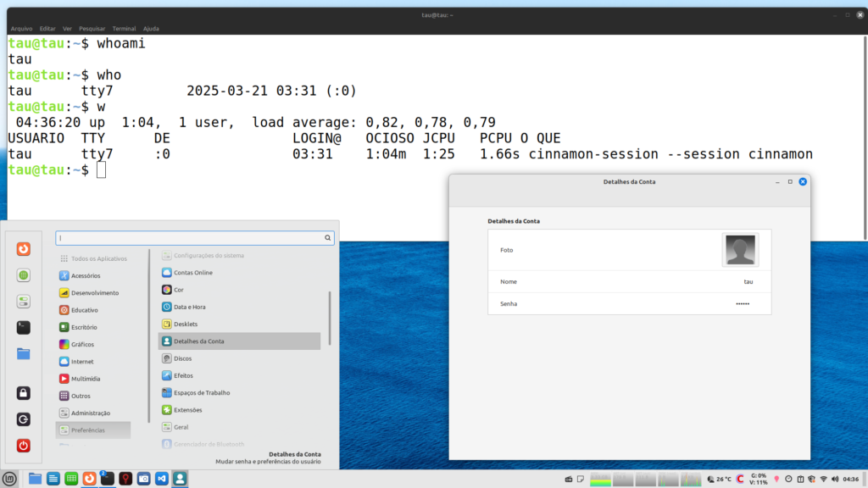Launch Data e Hora from applications list
Viewport: 868px width, 488px height.
189,307
